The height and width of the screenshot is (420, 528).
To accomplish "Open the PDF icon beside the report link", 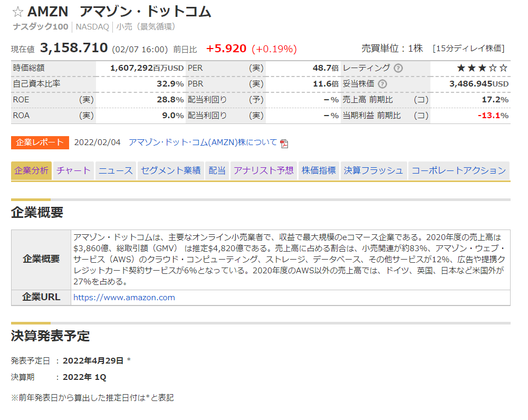I will pyautogui.click(x=284, y=144).
